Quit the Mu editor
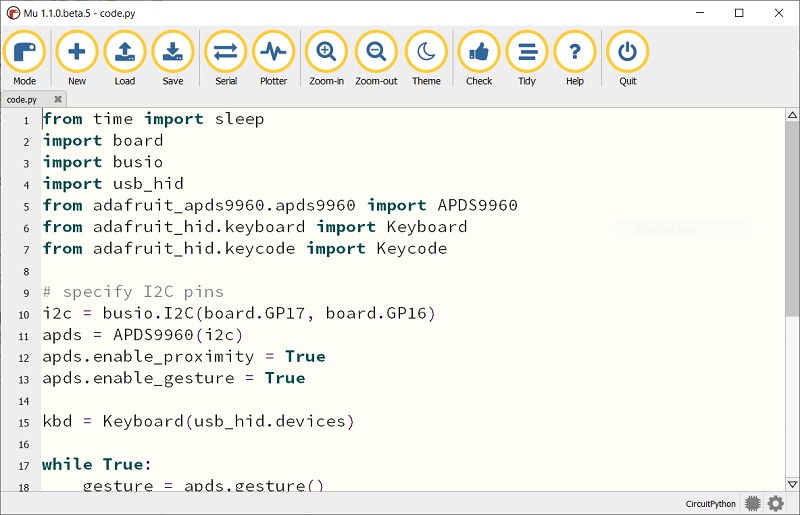The image size is (800, 515). pos(627,52)
